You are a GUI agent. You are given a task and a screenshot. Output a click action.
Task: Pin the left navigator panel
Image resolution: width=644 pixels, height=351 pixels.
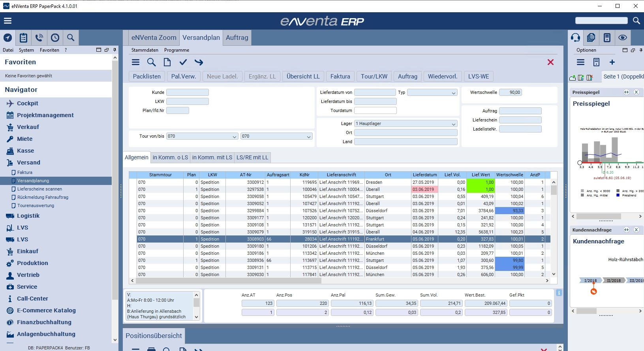click(115, 50)
